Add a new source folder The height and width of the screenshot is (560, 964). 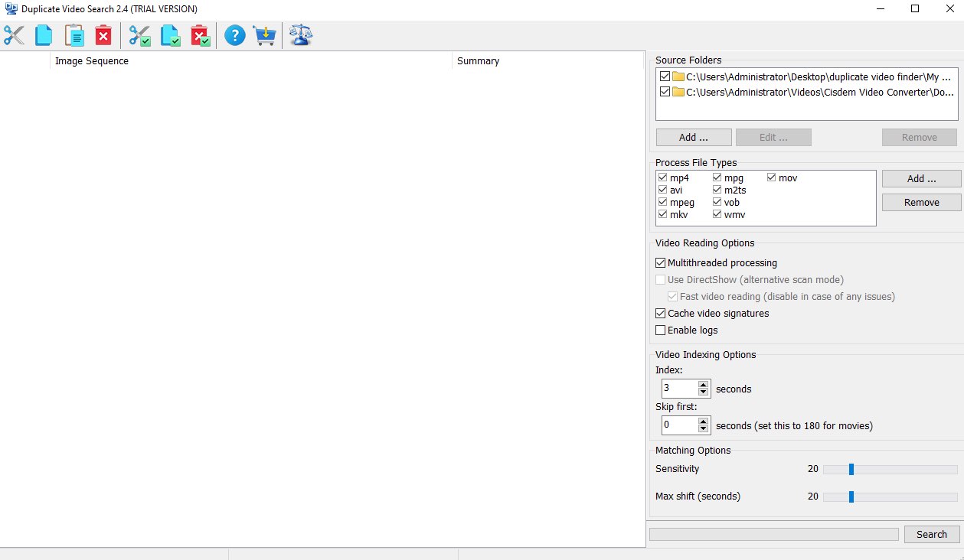coord(692,137)
